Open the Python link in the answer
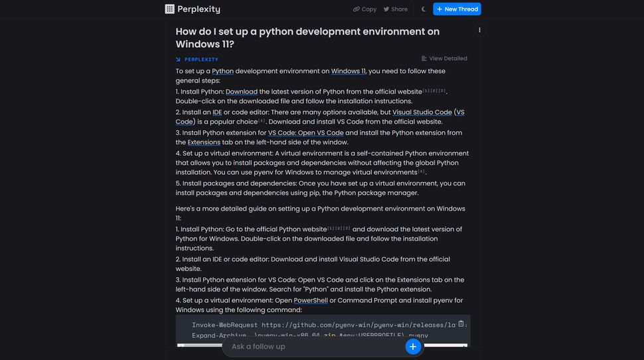Image resolution: width=644 pixels, height=360 pixels. [222, 71]
